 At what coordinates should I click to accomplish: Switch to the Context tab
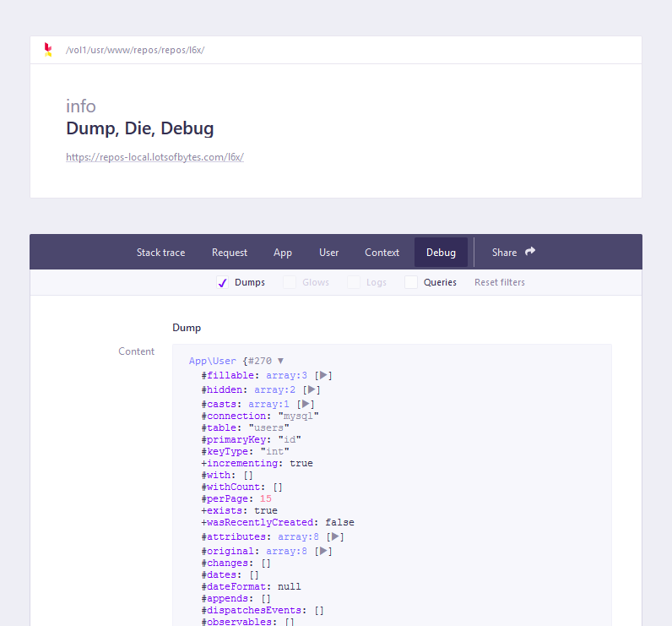(x=382, y=253)
